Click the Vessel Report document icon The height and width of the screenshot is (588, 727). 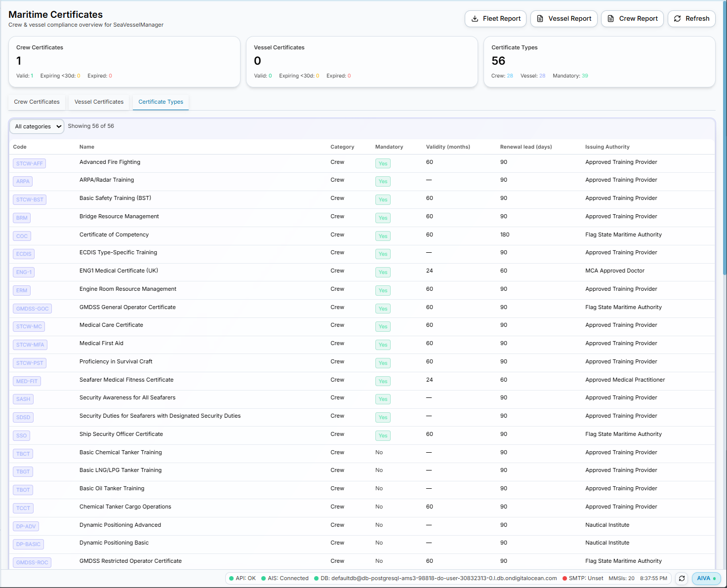[540, 19]
